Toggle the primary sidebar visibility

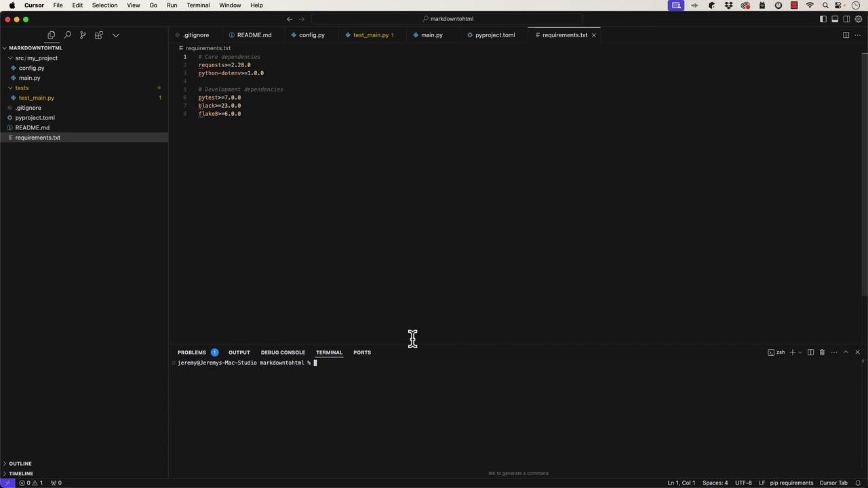[x=823, y=19]
